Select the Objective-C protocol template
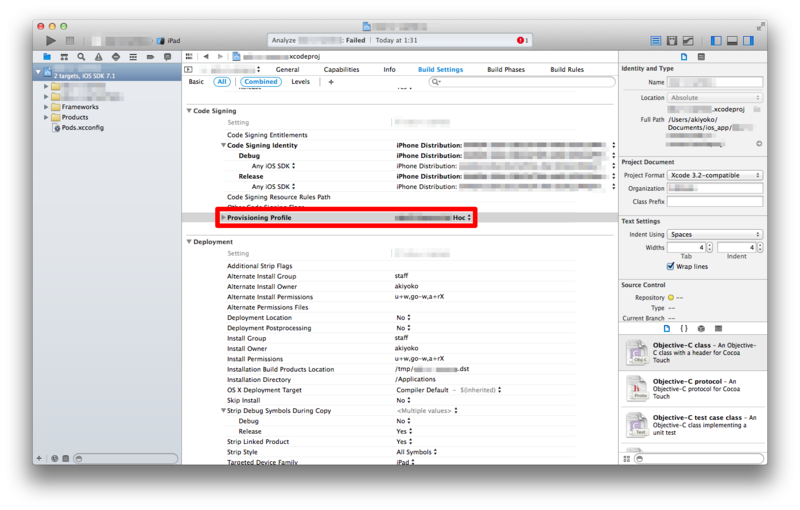Viewport: 800px width, 510px height. (x=693, y=389)
